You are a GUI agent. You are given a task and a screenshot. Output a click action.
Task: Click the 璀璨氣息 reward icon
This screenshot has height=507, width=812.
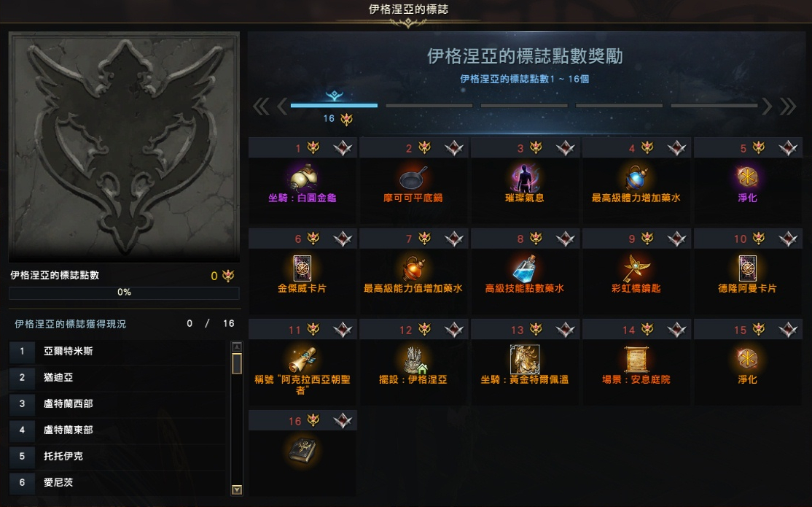[x=525, y=178]
